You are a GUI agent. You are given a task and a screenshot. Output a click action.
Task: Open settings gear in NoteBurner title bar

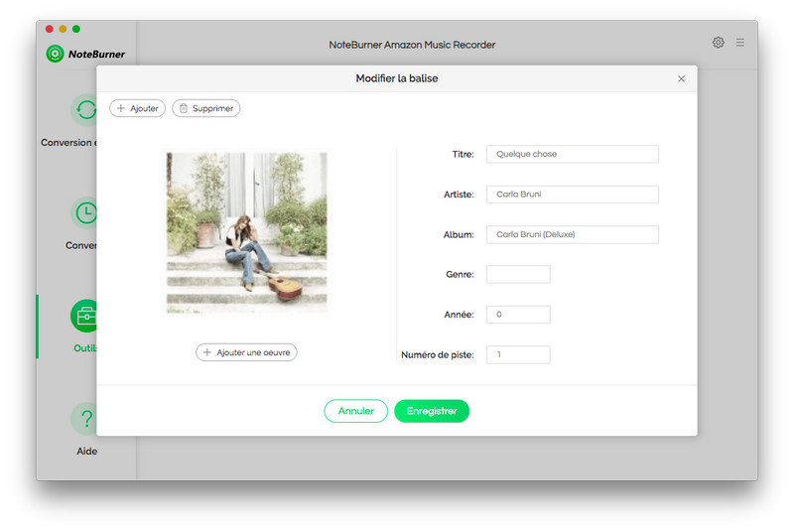(x=718, y=43)
